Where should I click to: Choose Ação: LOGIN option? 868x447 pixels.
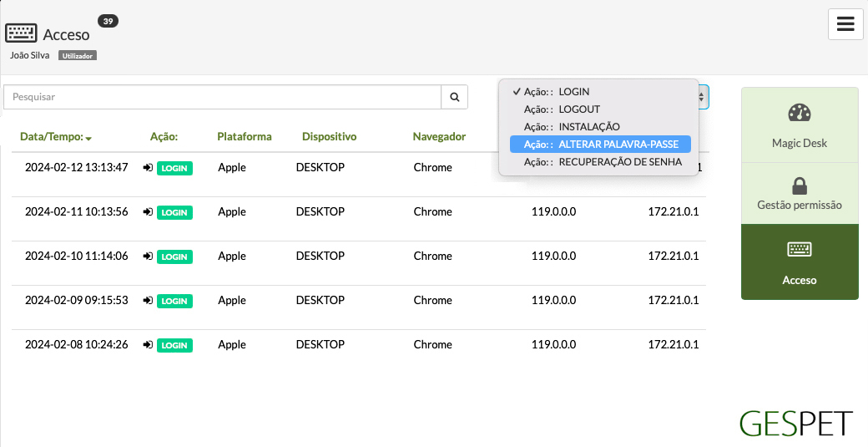pos(600,92)
